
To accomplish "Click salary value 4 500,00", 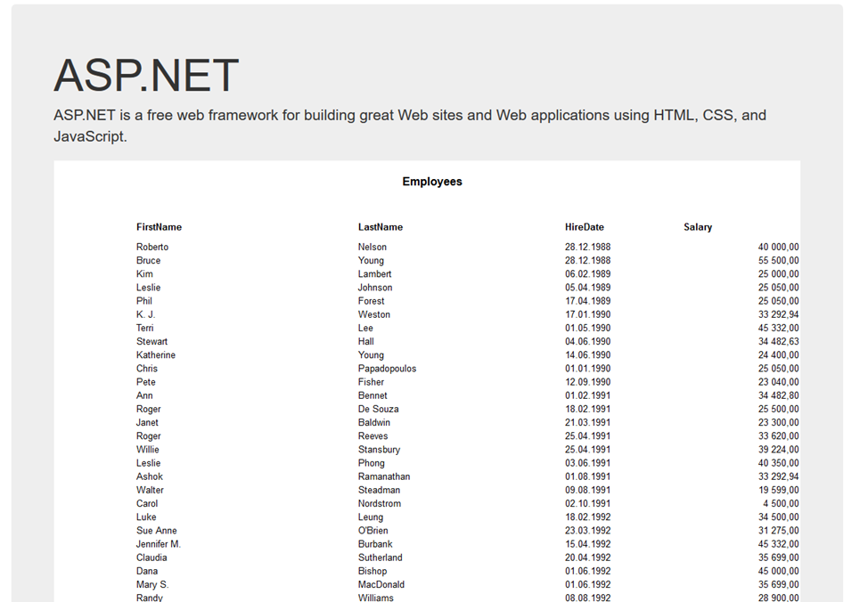I will pos(781,503).
